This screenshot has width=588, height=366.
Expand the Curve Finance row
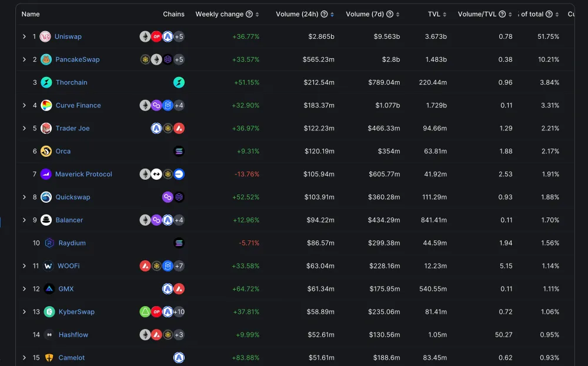coord(24,106)
